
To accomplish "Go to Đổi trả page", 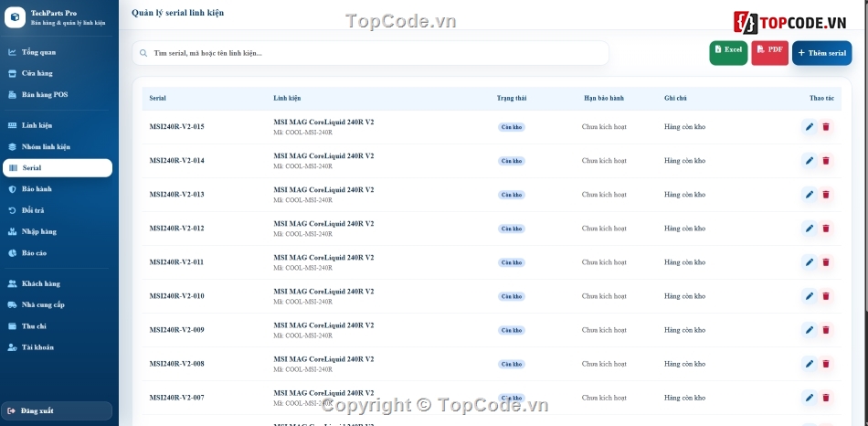I will [x=58, y=210].
